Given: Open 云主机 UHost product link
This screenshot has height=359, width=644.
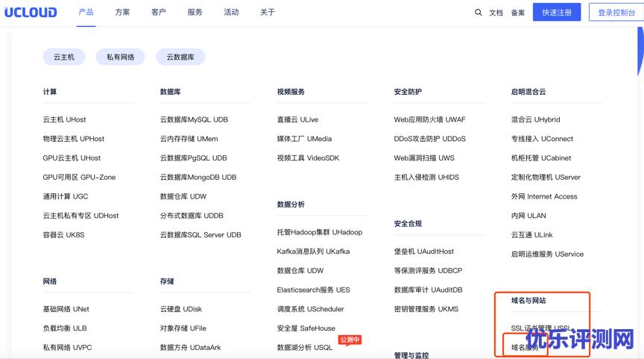Looking at the screenshot, I should click(x=64, y=119).
